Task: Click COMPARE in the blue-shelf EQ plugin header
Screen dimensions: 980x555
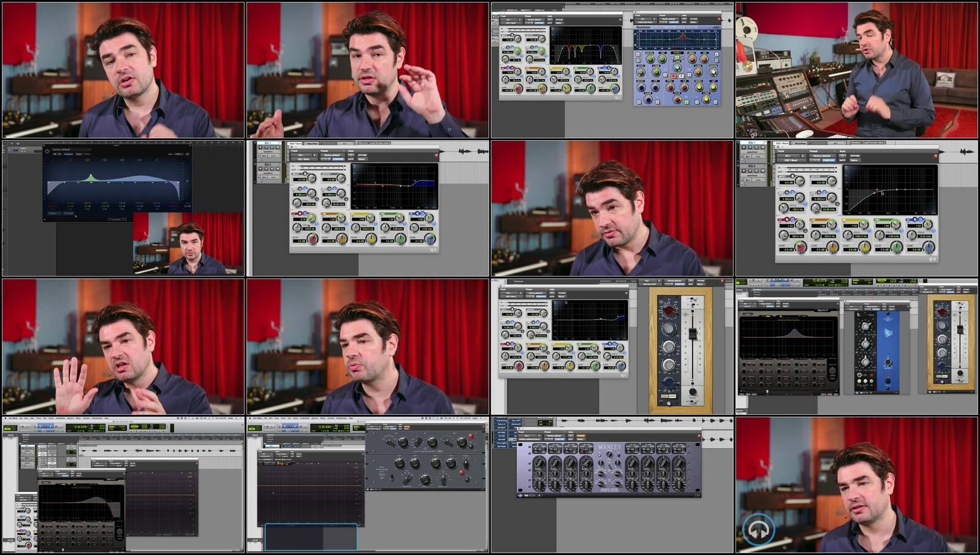Action: point(337,159)
